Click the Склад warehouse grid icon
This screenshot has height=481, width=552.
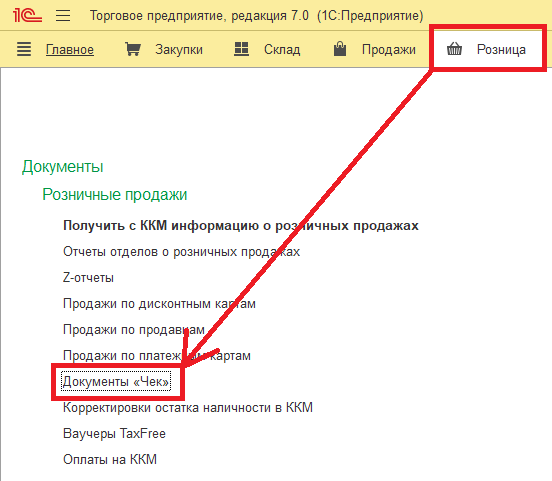pyautogui.click(x=242, y=49)
